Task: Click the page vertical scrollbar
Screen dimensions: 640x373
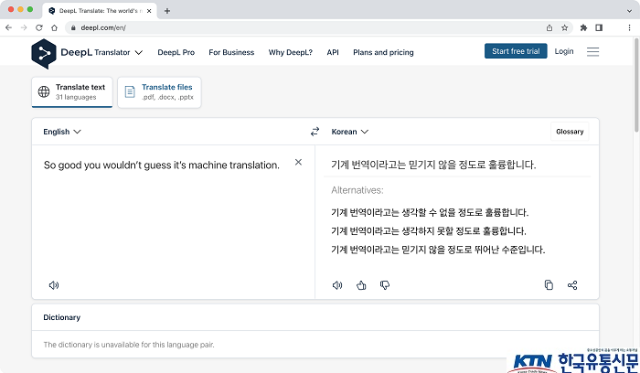Action: point(636,85)
